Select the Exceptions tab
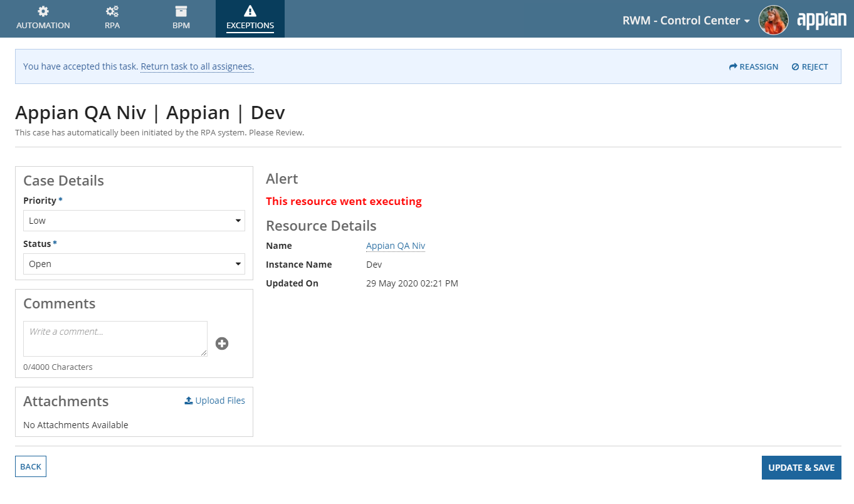 [x=250, y=19]
